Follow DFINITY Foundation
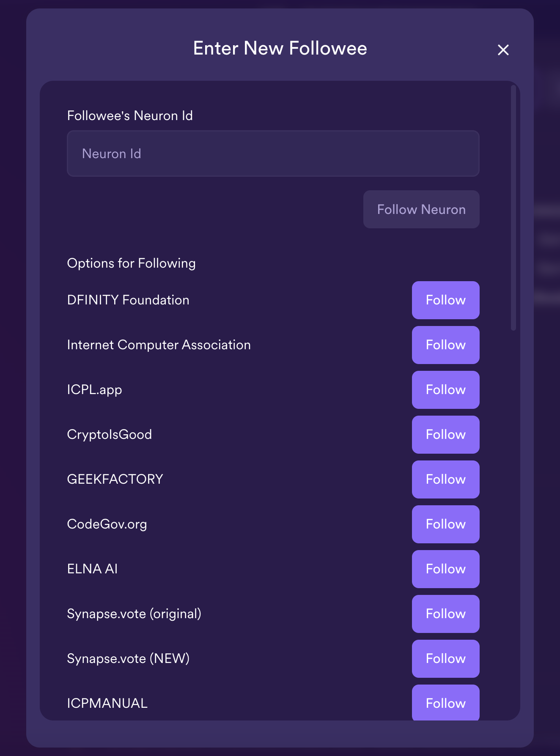The image size is (560, 756). (445, 300)
